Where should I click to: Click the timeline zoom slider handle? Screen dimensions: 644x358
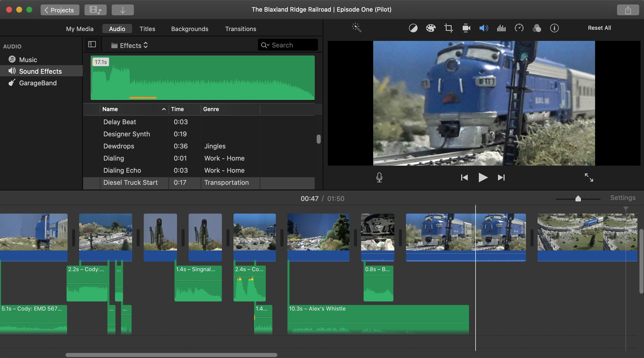pos(578,198)
